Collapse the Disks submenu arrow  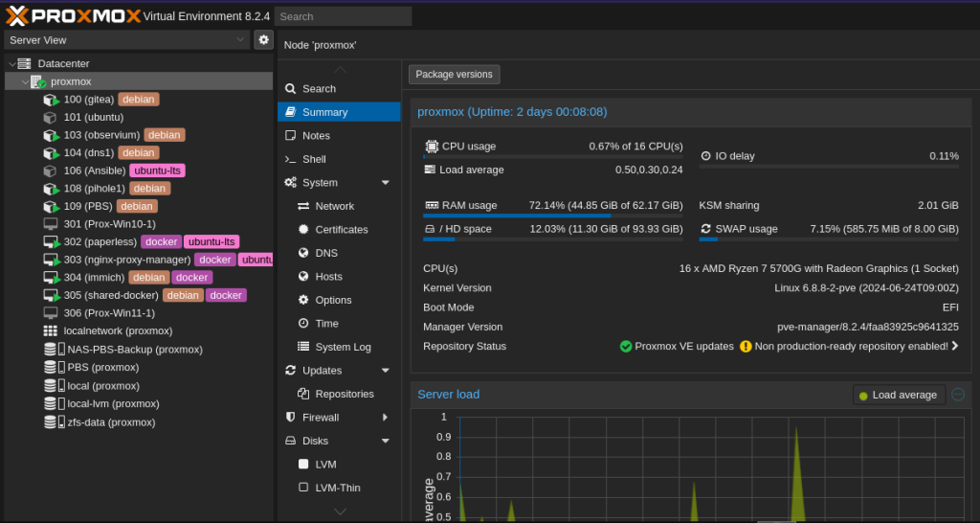(385, 441)
